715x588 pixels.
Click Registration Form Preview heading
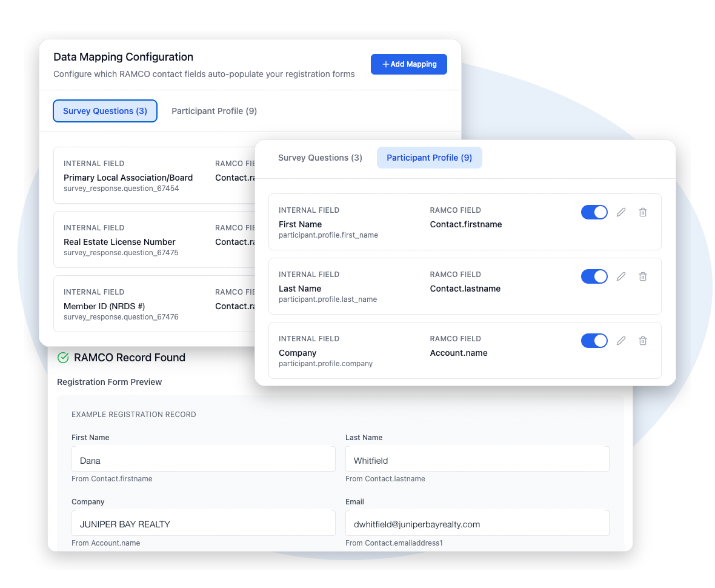point(110,382)
